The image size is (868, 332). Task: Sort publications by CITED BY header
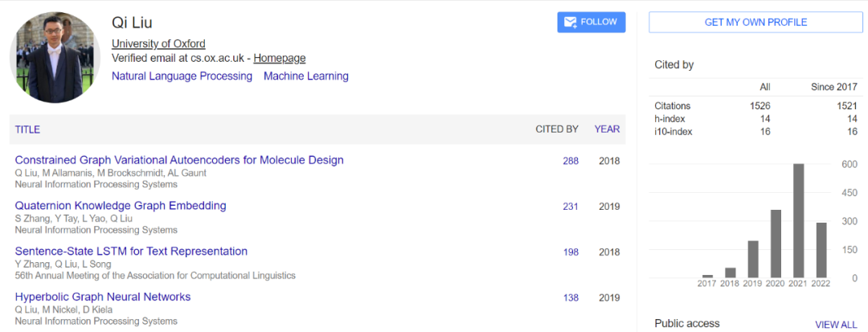(x=557, y=129)
